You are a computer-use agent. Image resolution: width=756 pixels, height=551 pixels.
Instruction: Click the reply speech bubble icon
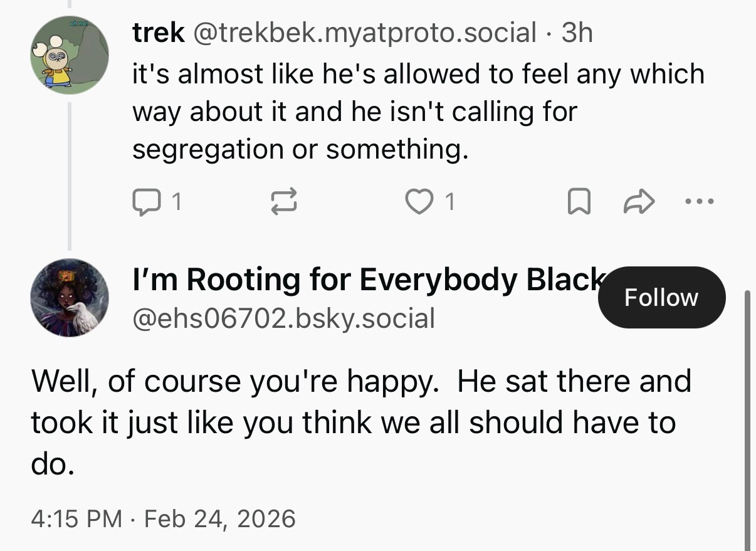tap(145, 201)
